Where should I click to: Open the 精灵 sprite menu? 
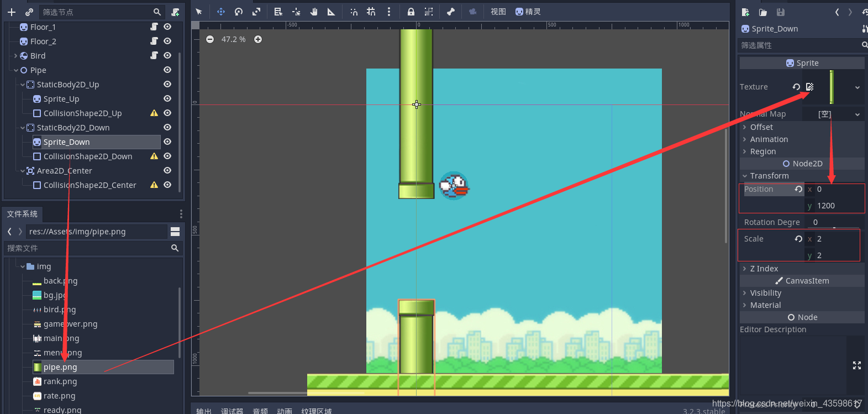[528, 12]
